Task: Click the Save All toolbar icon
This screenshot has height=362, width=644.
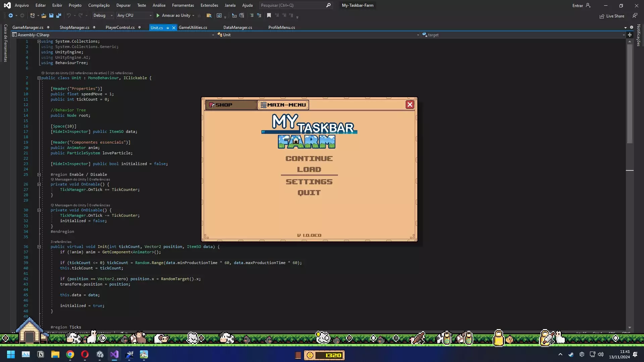Action: click(58, 15)
